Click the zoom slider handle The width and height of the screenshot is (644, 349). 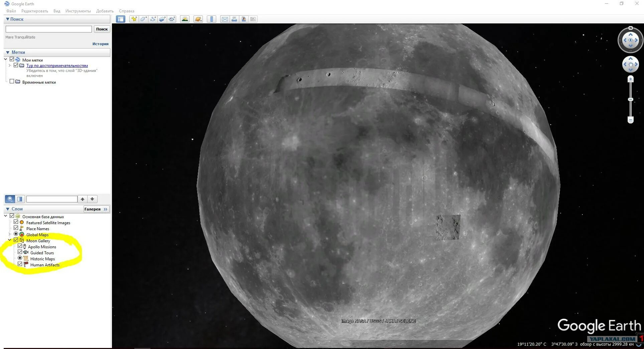pos(631,99)
